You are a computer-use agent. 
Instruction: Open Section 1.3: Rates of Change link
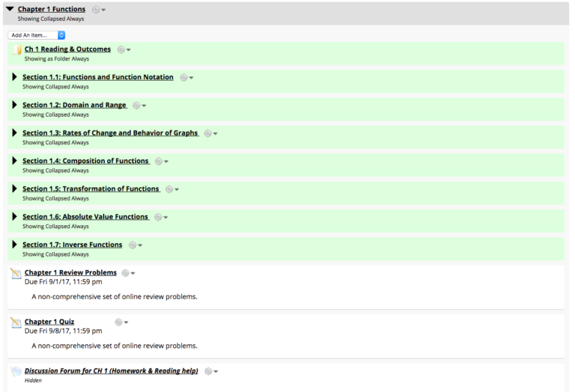pyautogui.click(x=111, y=133)
